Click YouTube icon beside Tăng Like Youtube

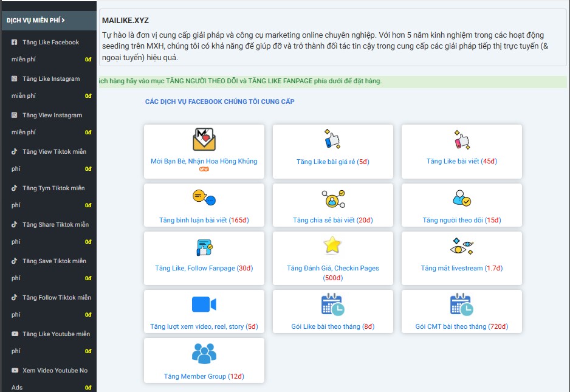15,334
